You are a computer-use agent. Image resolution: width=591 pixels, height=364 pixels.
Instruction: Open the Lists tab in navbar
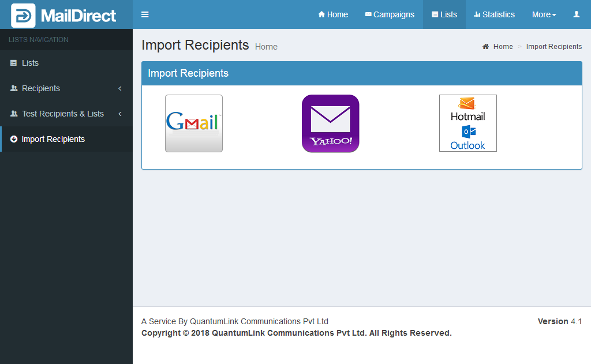tap(444, 14)
